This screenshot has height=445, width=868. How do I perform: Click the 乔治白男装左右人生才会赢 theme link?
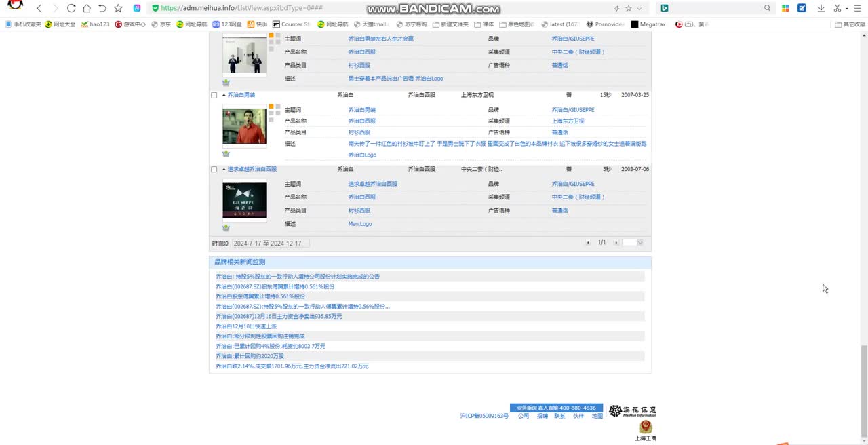point(380,39)
